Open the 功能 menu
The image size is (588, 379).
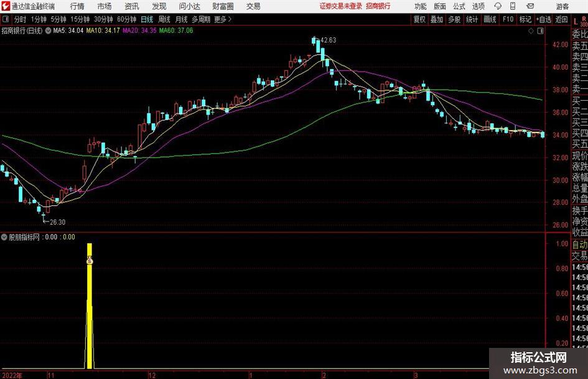coord(421,6)
